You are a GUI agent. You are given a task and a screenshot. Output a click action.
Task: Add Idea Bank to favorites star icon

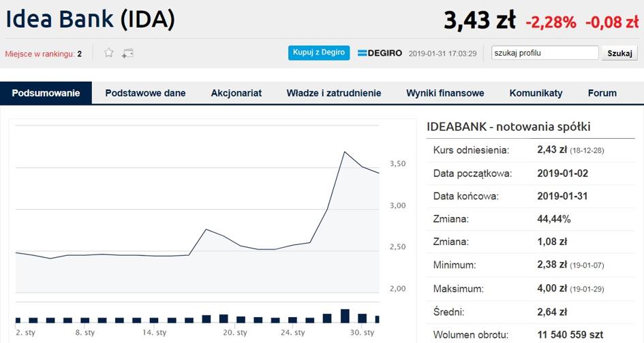tap(108, 52)
